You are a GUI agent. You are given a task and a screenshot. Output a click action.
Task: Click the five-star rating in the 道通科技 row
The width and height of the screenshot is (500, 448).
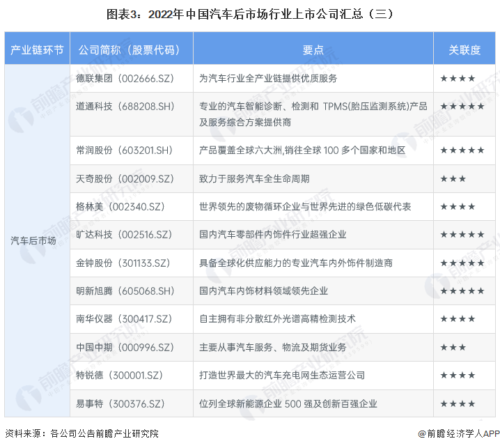tap(462, 107)
